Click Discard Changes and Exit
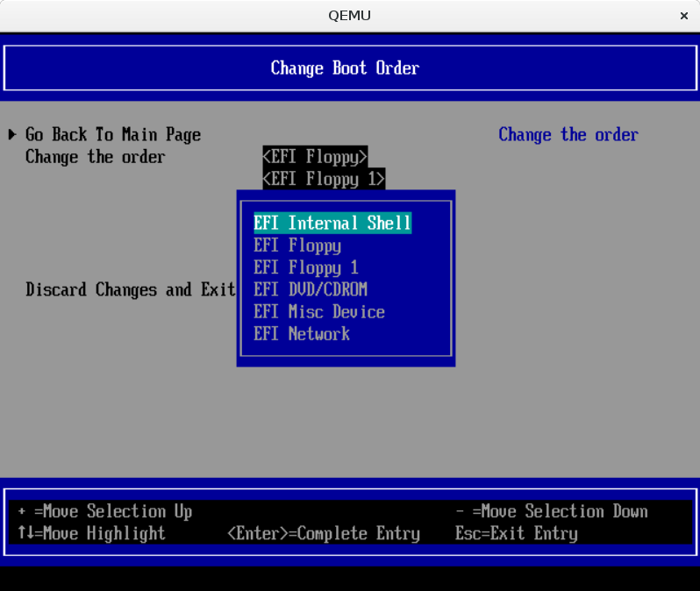The width and height of the screenshot is (700, 591). click(131, 289)
